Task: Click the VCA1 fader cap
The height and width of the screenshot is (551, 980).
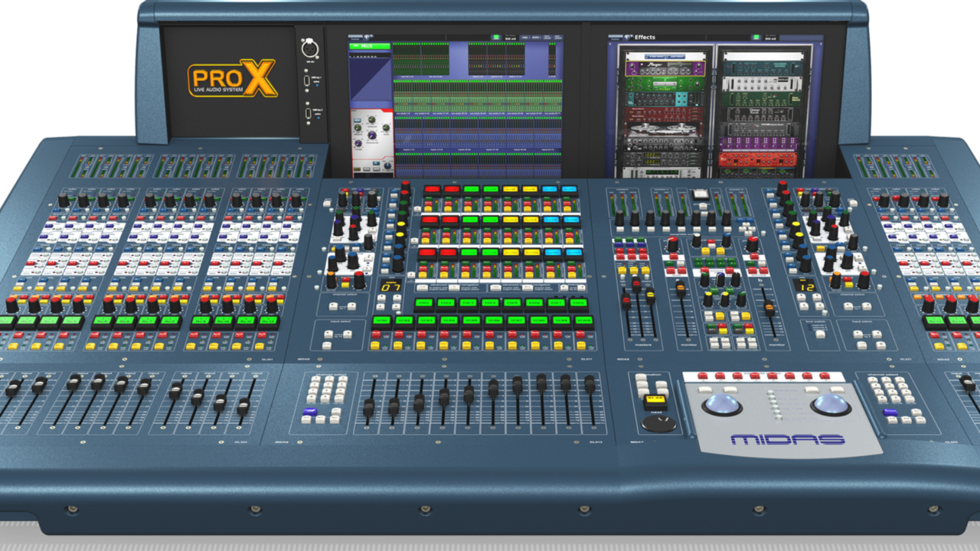Action: pos(369,407)
